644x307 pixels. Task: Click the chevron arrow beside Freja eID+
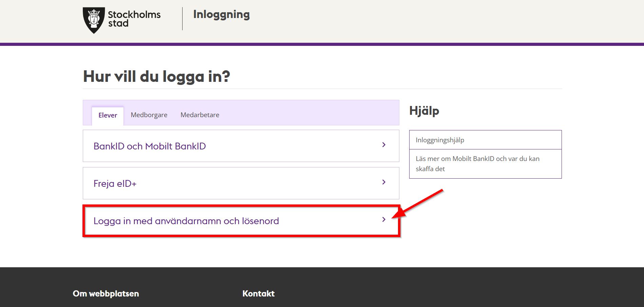pyautogui.click(x=384, y=182)
